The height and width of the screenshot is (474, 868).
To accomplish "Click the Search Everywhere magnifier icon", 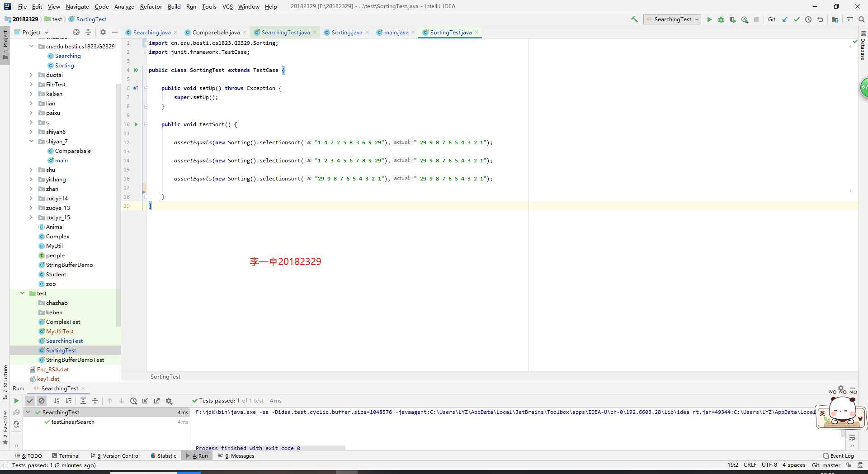I will tap(862, 19).
